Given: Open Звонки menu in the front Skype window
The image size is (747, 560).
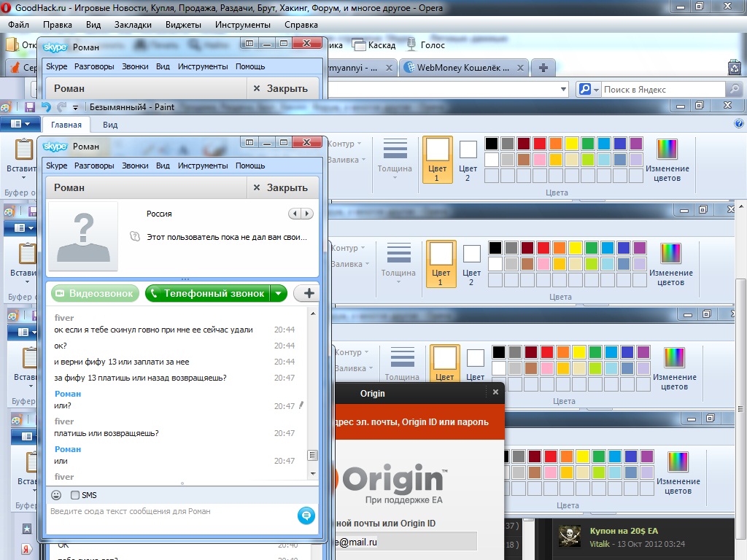Looking at the screenshot, I should tap(135, 166).
